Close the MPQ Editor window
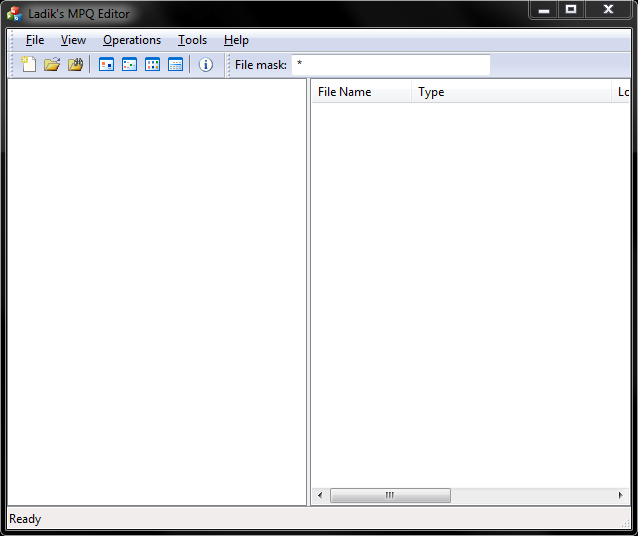Viewport: 638px width, 536px height. coord(608,10)
